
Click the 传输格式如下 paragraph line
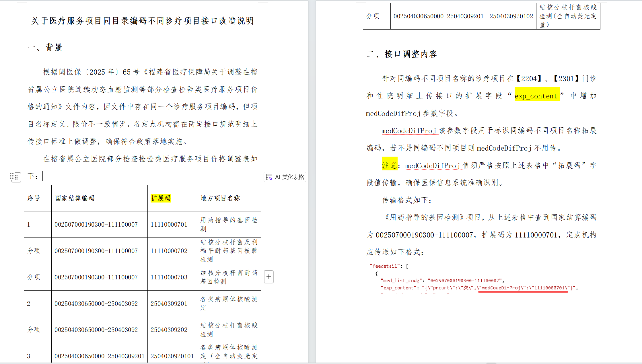407,200
